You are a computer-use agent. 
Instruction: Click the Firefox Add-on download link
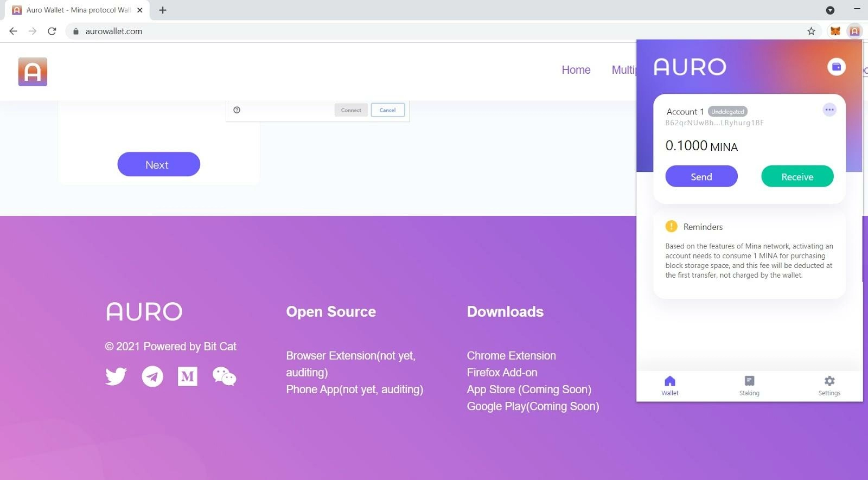pyautogui.click(x=502, y=373)
